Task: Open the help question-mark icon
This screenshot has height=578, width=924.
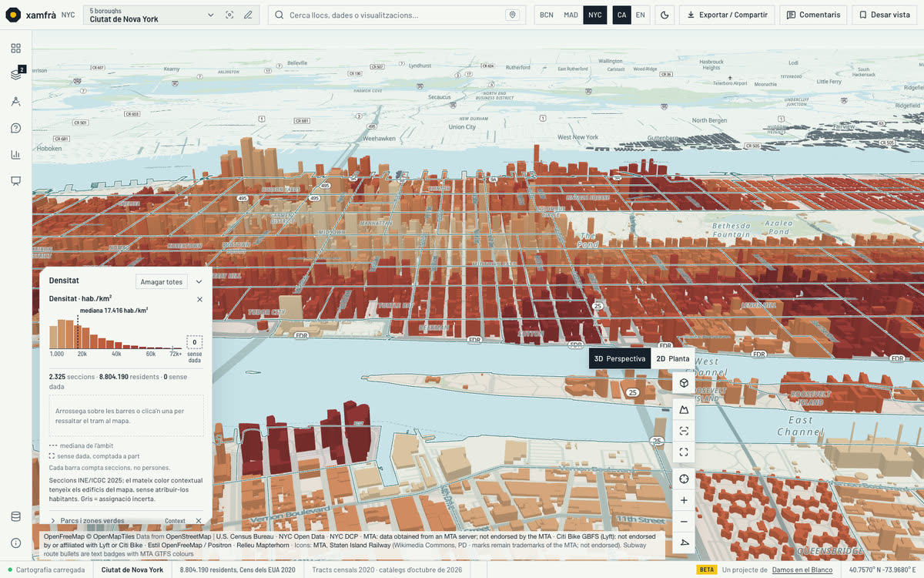Action: [15, 128]
